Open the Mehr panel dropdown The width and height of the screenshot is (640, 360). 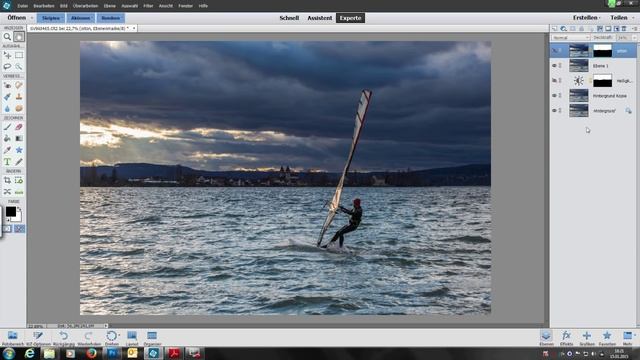628,338
